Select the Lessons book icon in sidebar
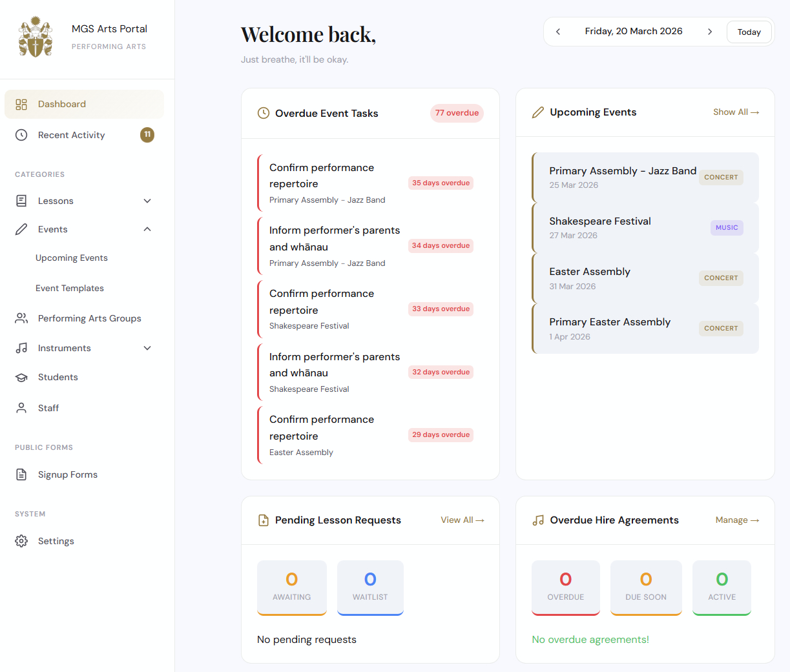Viewport: 790px width, 672px height. [x=23, y=201]
